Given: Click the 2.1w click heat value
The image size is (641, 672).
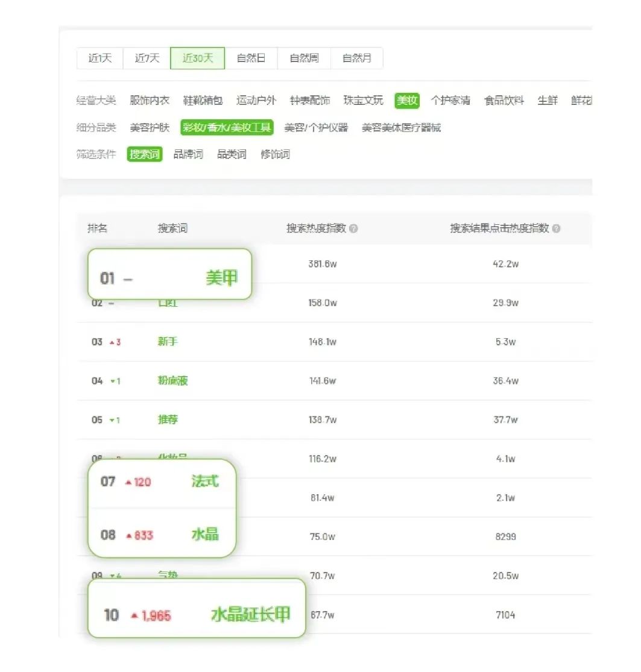Looking at the screenshot, I should tap(505, 498).
